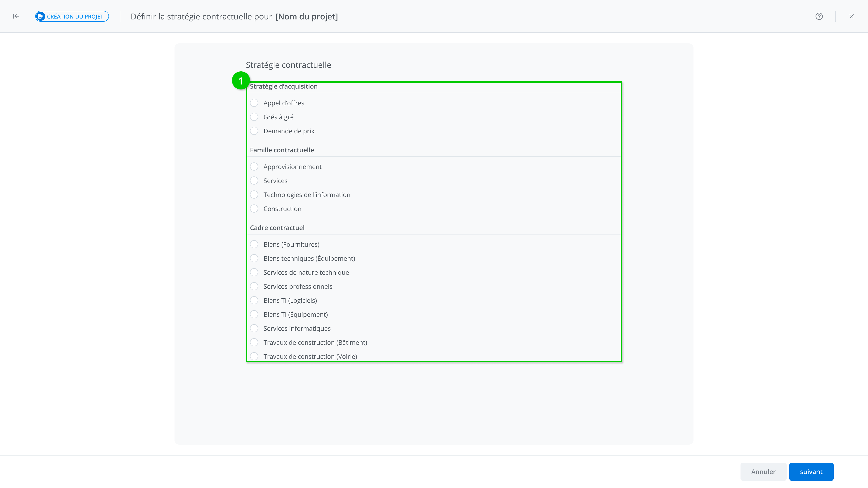Choose Services de nature technique
This screenshot has width=868, height=488.
[254, 272]
